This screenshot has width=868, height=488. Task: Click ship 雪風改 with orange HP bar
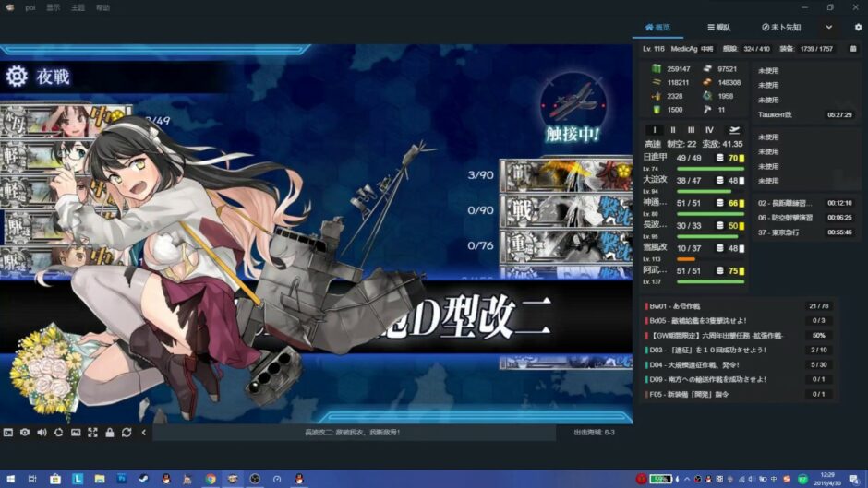655,247
